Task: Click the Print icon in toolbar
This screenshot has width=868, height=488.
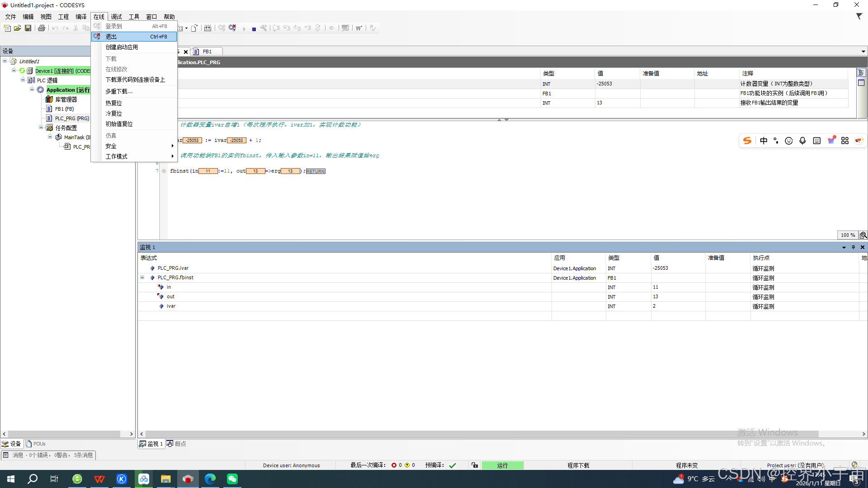Action: pos(42,28)
